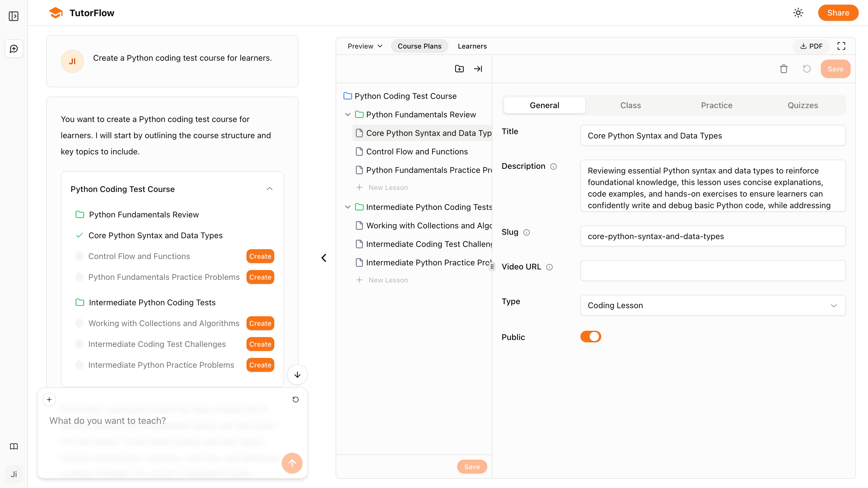Click Save in the lesson editor header
Viewport: 868px width, 488px height.
835,69
